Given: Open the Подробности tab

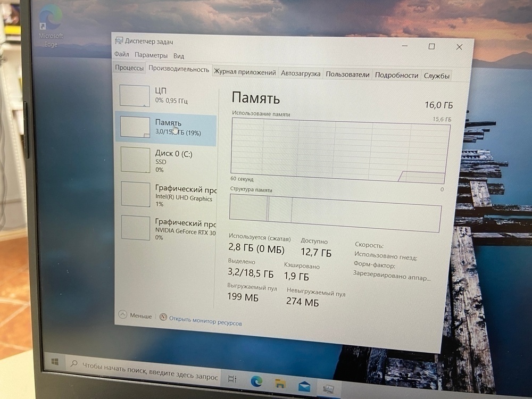Looking at the screenshot, I should coord(396,76).
